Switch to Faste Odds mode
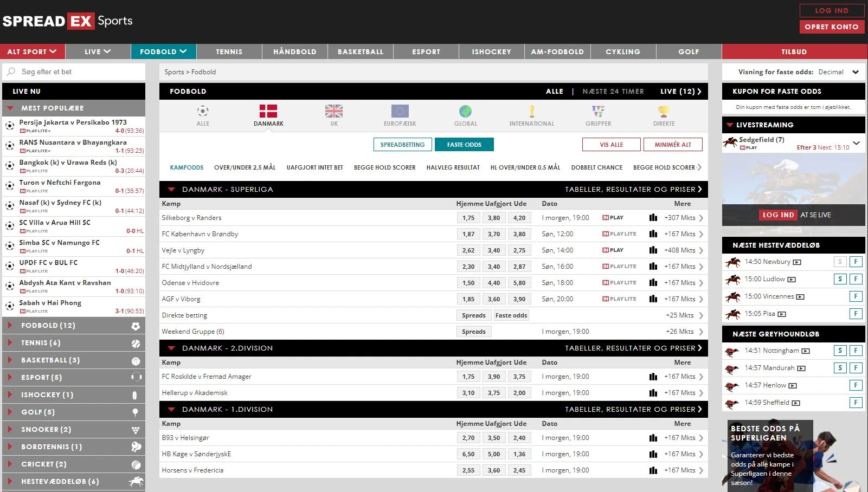Image resolution: width=868 pixels, height=492 pixels. 464,145
